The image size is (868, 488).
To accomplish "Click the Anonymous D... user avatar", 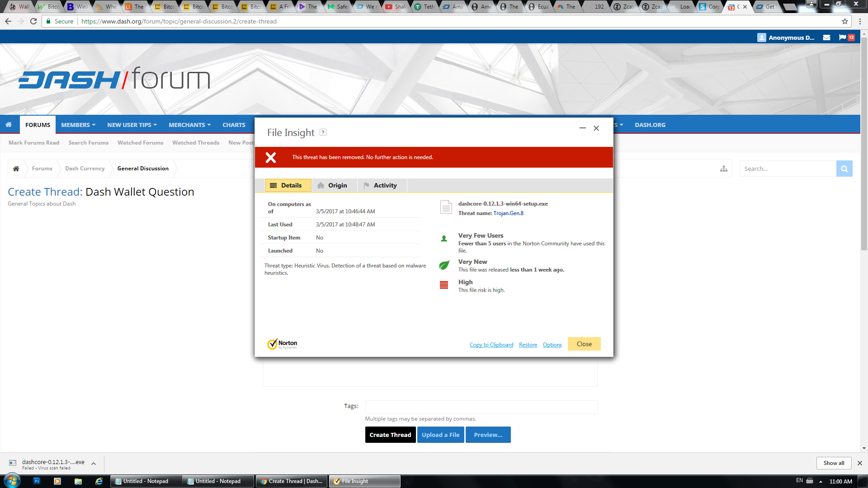I will (x=762, y=38).
